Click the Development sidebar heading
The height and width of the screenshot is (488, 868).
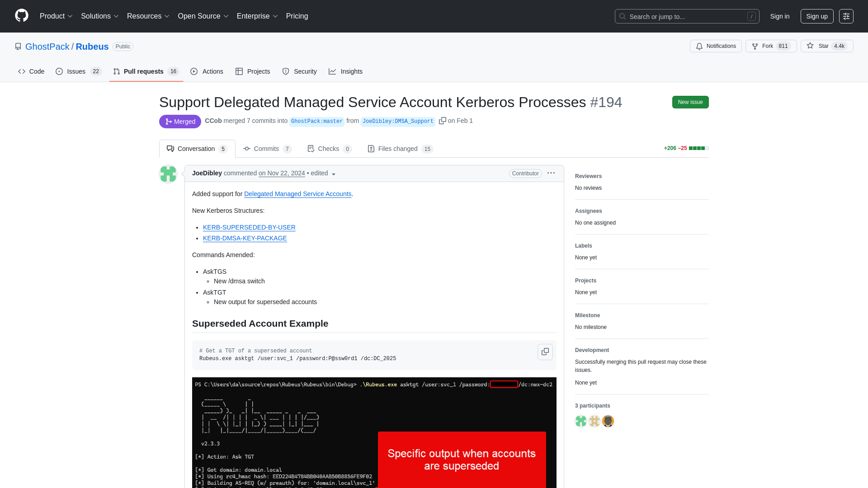tap(592, 350)
